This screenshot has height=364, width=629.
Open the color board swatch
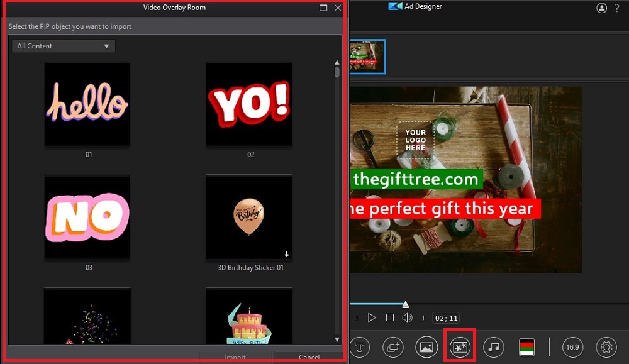point(527,346)
